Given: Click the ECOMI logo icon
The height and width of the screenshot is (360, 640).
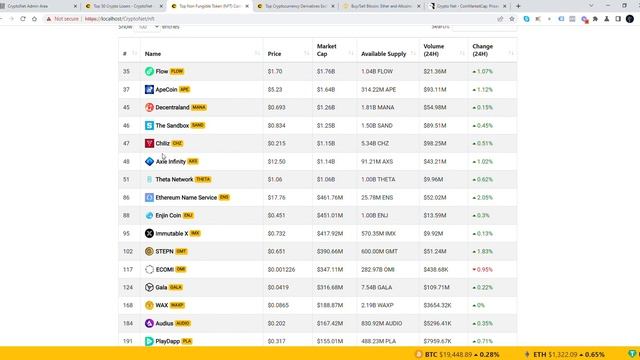Looking at the screenshot, I should (x=149, y=269).
